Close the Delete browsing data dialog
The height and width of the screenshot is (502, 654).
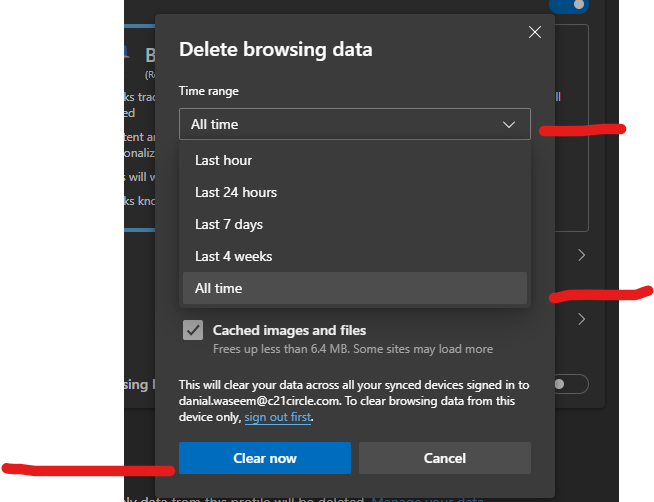tap(535, 32)
